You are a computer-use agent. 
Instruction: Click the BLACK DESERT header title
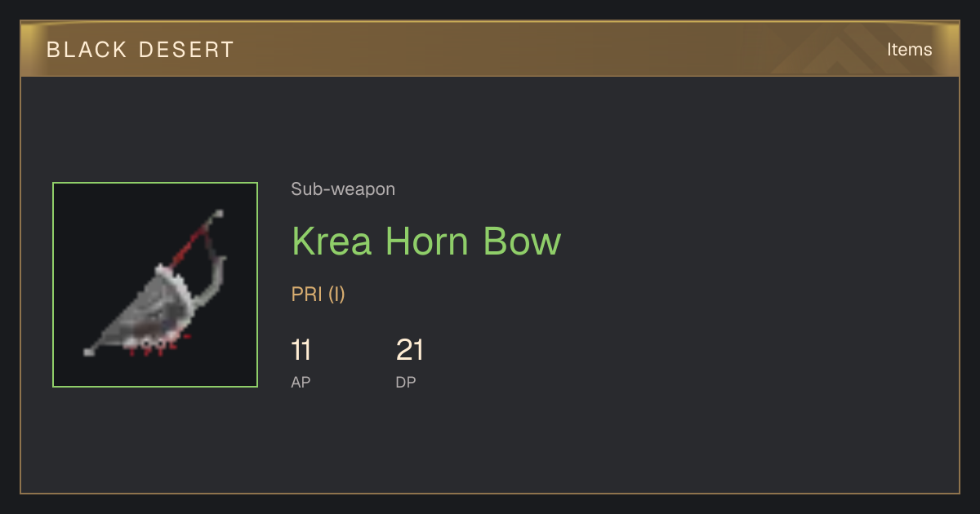tap(140, 50)
